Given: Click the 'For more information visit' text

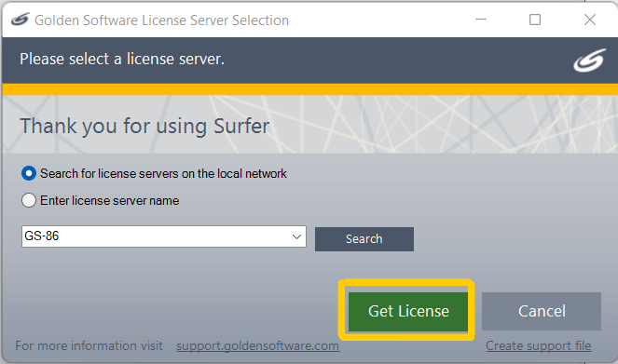Looking at the screenshot, I should coord(89,346).
